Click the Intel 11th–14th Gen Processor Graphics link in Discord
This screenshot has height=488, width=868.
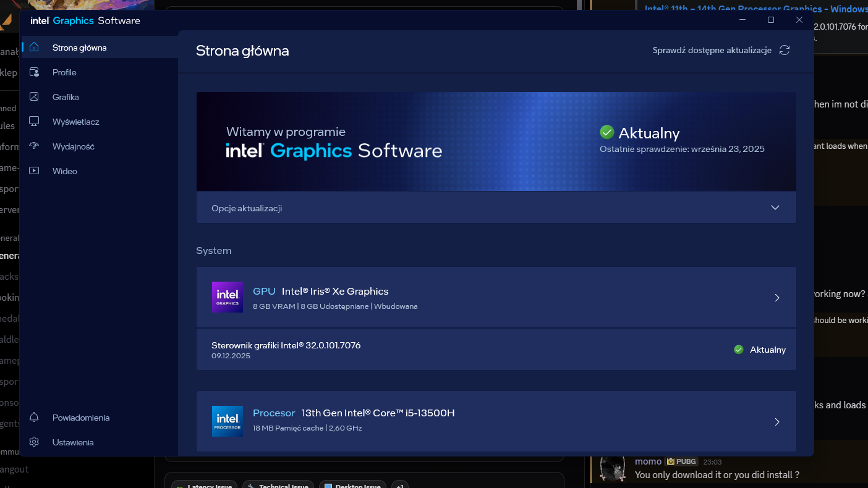click(756, 9)
